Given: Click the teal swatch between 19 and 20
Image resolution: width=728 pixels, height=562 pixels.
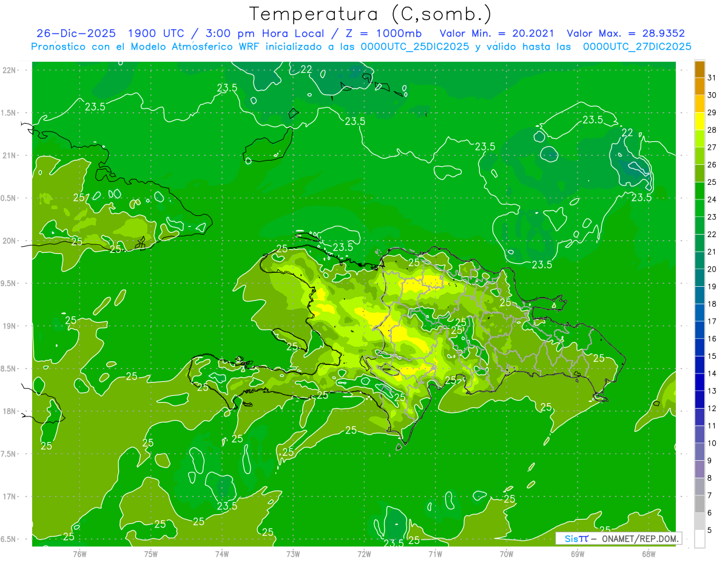Looking at the screenshot, I should [x=699, y=277].
